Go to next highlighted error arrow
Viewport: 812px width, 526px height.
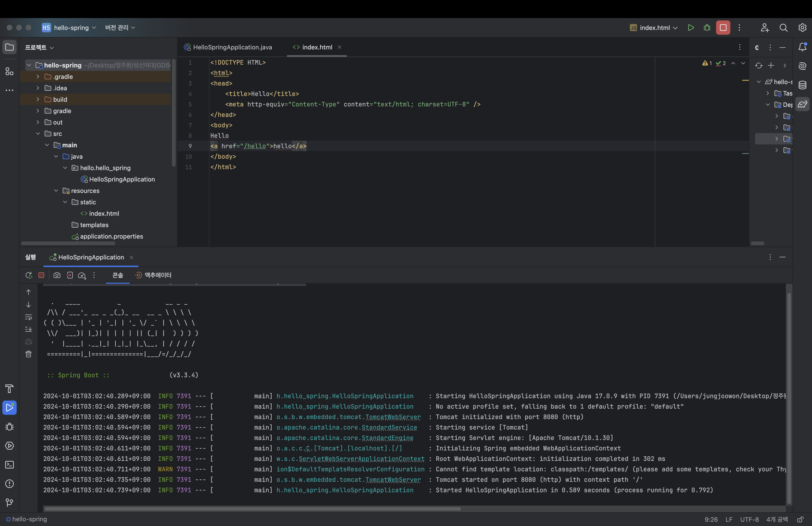[x=743, y=63]
